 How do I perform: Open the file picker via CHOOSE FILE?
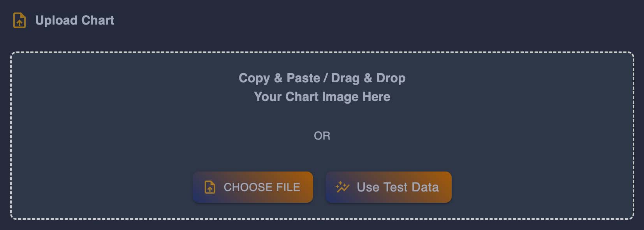click(x=253, y=187)
